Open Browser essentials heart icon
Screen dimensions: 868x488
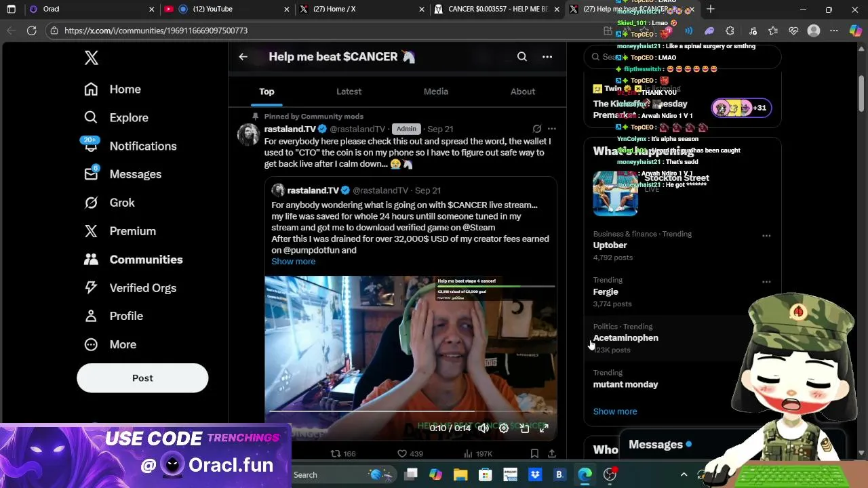[x=793, y=30]
